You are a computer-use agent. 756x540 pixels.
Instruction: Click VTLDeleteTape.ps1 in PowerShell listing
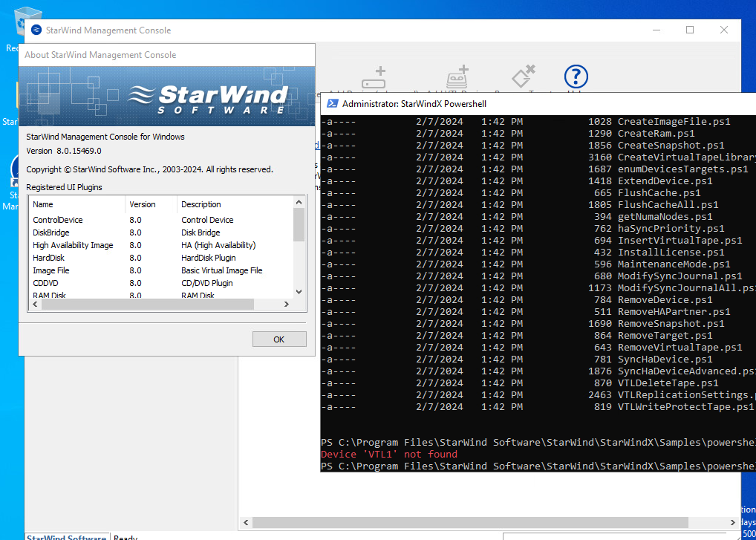[668, 383]
